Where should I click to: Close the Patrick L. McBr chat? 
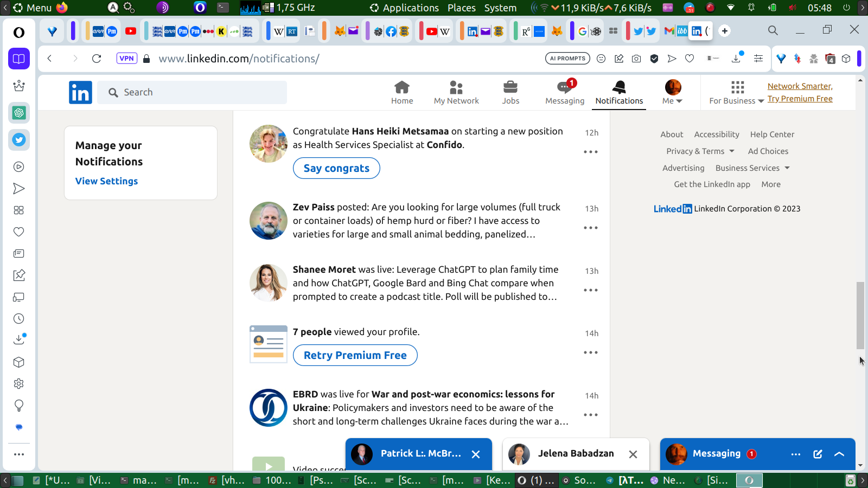click(x=476, y=454)
